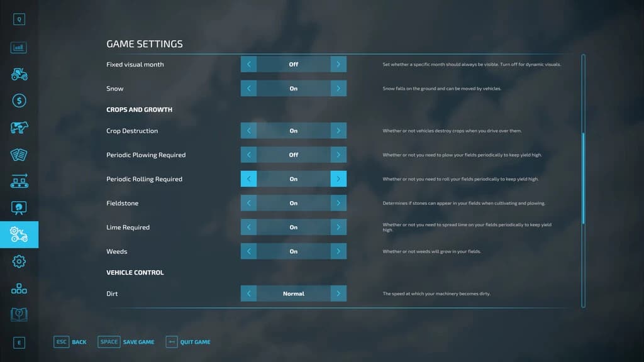Select the active game settings tractor tab
644x362 pixels.
coord(19,235)
